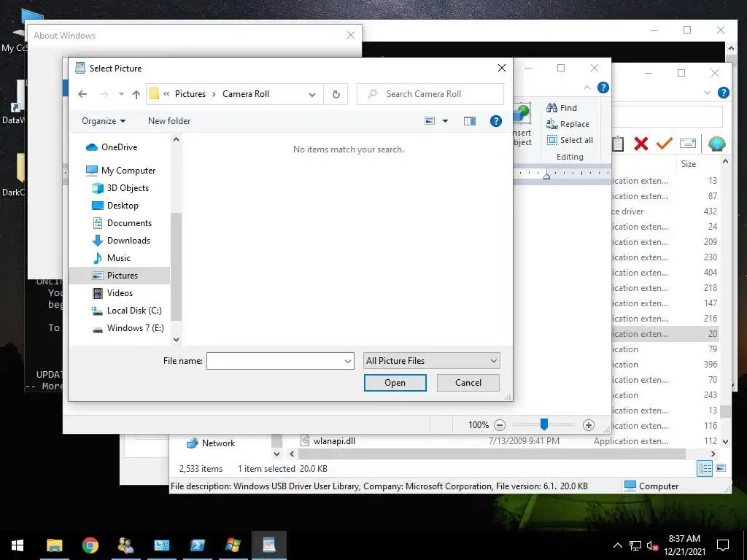Click Explorer window help icon
The height and width of the screenshot is (560, 747).
[723, 93]
